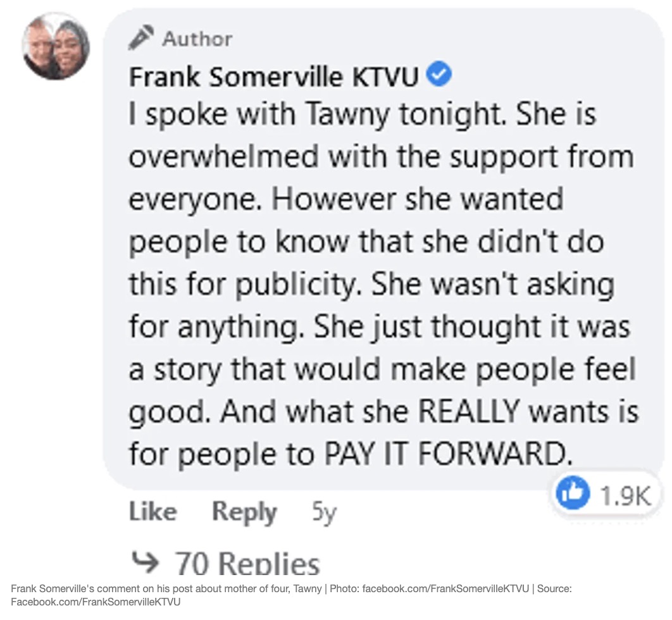Open the 5y comment timestamp

click(x=323, y=512)
